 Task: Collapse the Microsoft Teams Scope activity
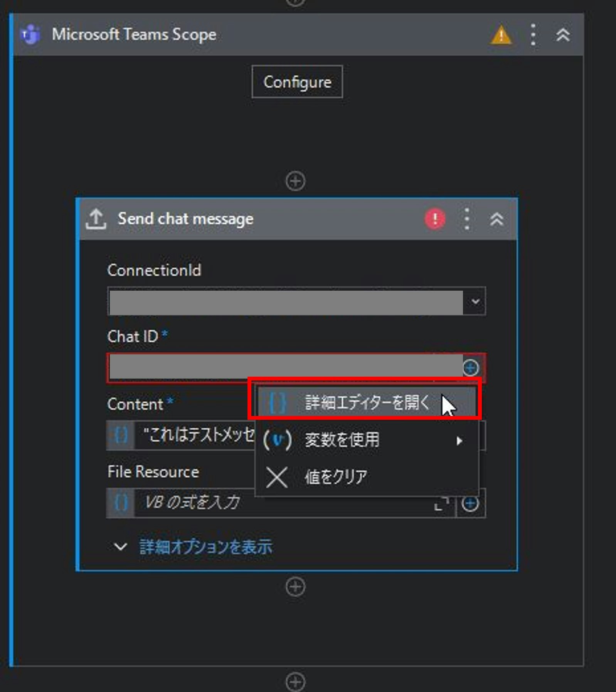click(563, 35)
